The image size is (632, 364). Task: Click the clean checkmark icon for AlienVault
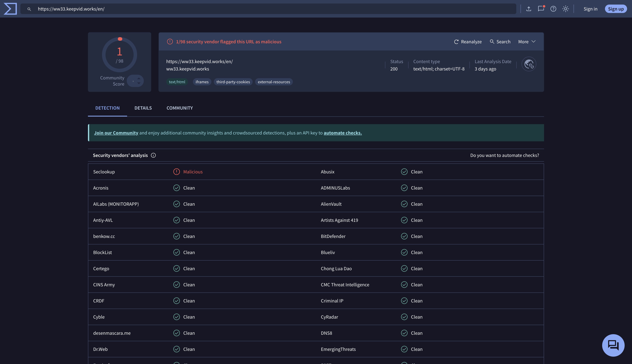pos(404,204)
